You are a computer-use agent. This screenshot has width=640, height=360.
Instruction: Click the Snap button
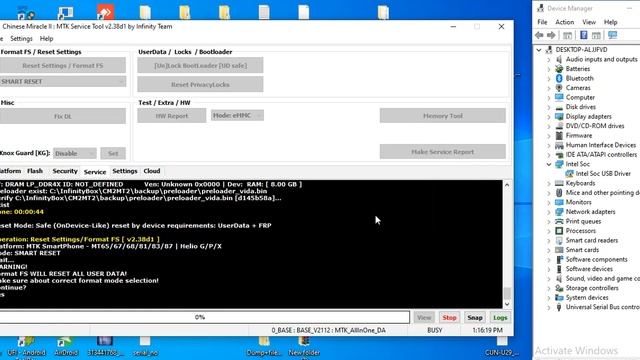click(475, 318)
